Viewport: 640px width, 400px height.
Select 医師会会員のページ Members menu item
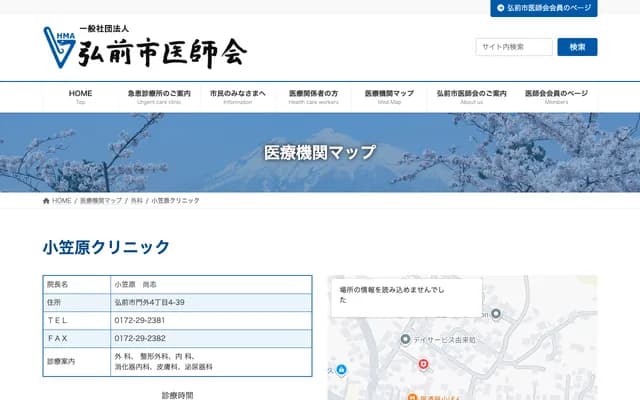(556, 97)
